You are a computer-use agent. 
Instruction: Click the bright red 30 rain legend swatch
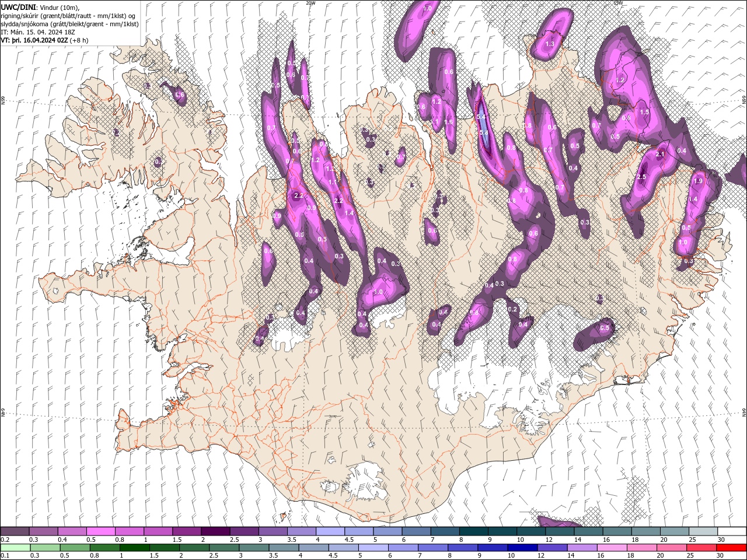click(x=731, y=548)
